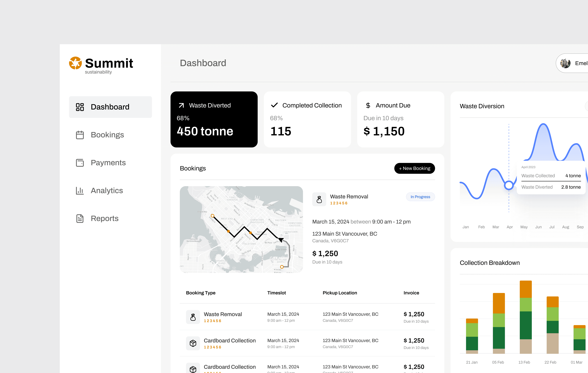The image size is (588, 373).
Task: Click the waste bag icon beside In Progress
Action: pyautogui.click(x=319, y=199)
